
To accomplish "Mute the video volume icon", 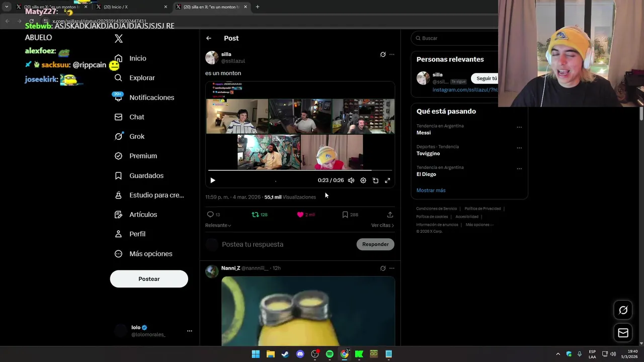I will click(351, 180).
